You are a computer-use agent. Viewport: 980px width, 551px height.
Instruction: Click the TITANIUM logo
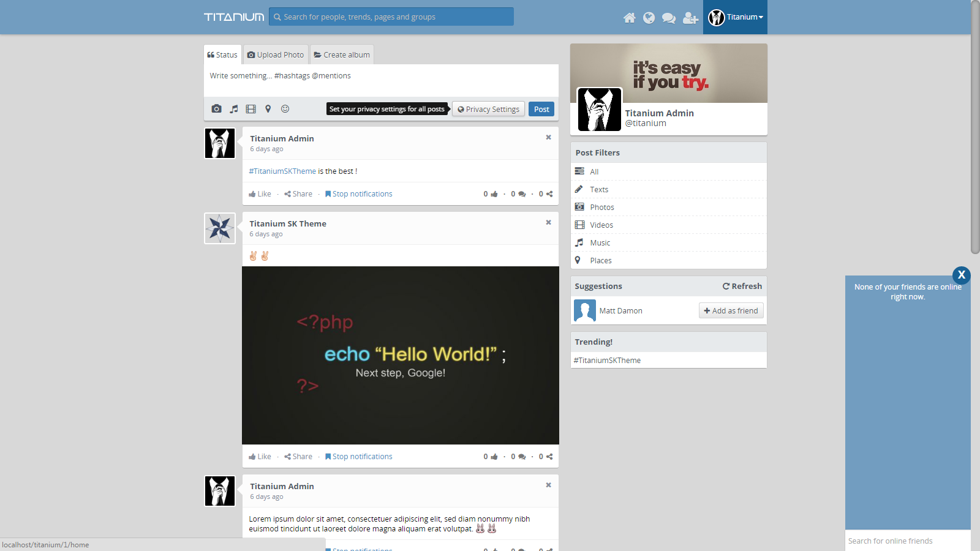[x=234, y=17]
